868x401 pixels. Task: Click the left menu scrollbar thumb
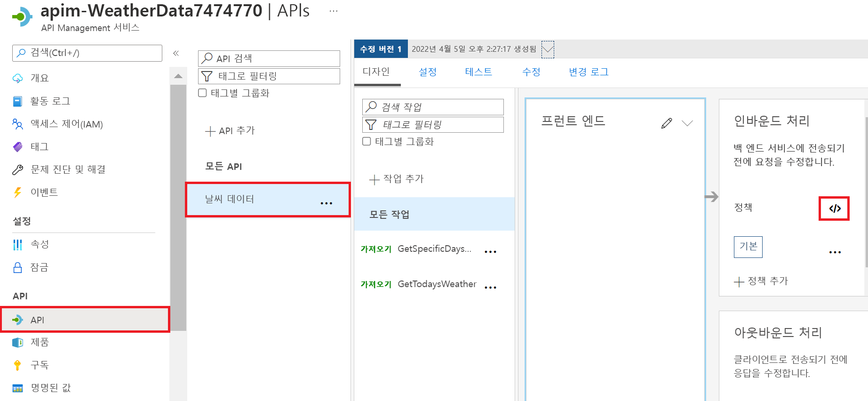click(178, 207)
